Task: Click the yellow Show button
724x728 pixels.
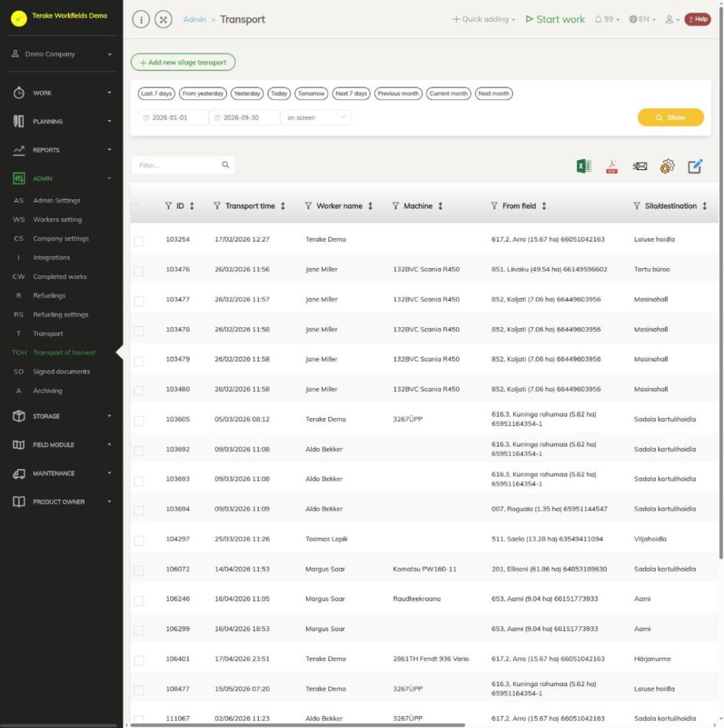Action: [671, 117]
